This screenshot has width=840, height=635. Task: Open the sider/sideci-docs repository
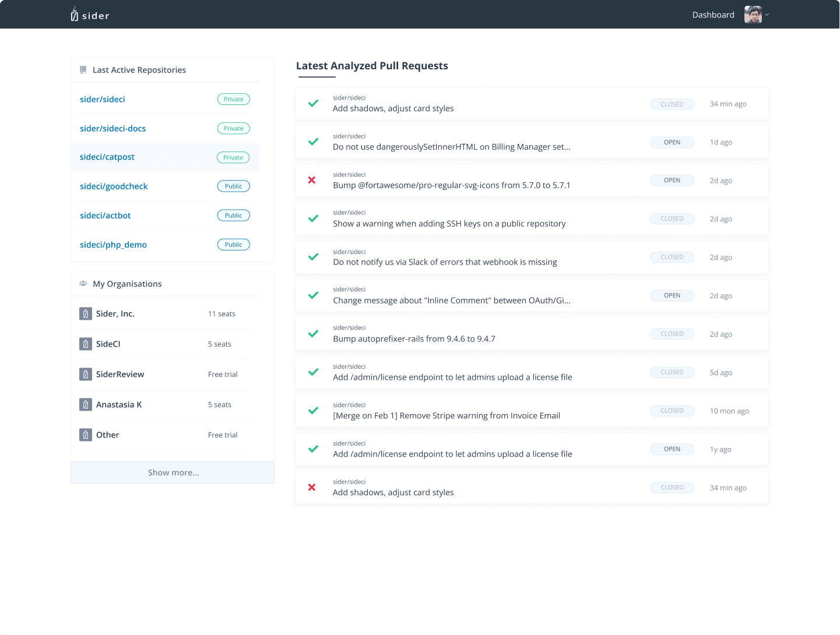tap(113, 129)
